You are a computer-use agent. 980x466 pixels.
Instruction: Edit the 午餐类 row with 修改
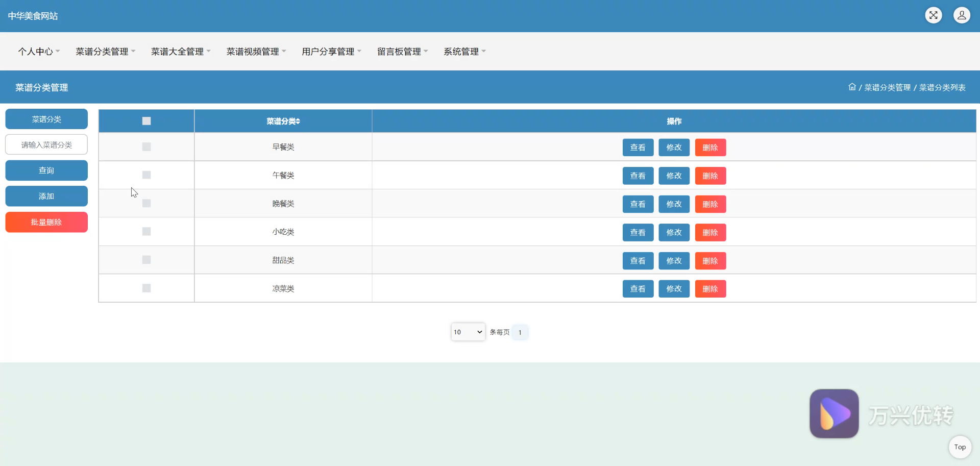click(674, 176)
